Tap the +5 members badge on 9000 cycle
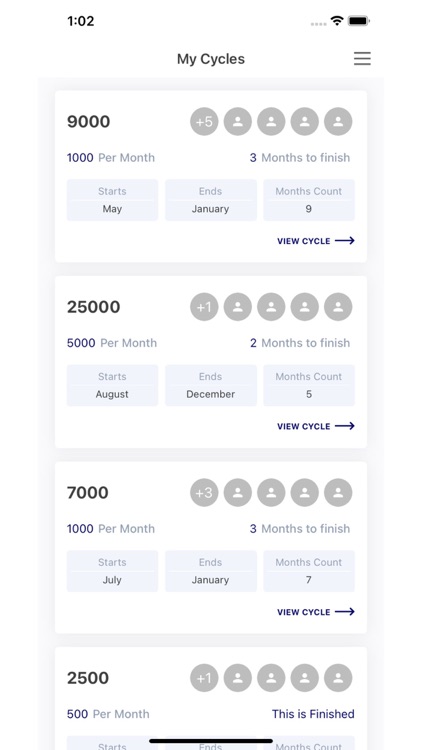This screenshot has width=422, height=750. [204, 121]
